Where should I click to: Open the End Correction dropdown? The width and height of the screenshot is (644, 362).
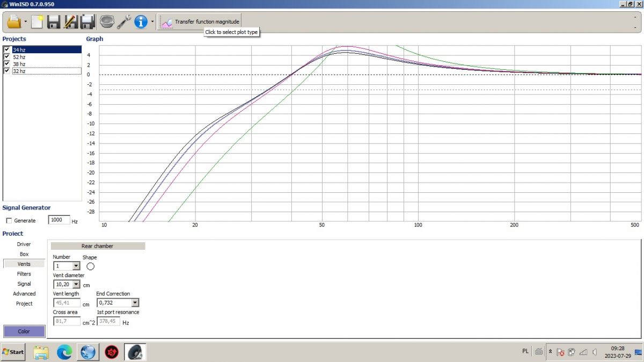tap(135, 302)
